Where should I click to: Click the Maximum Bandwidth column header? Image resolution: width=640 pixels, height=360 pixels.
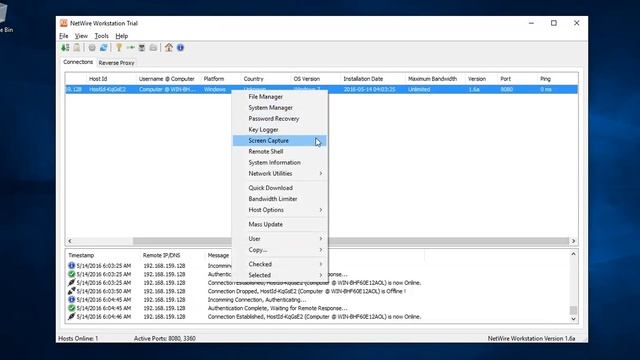tap(432, 79)
